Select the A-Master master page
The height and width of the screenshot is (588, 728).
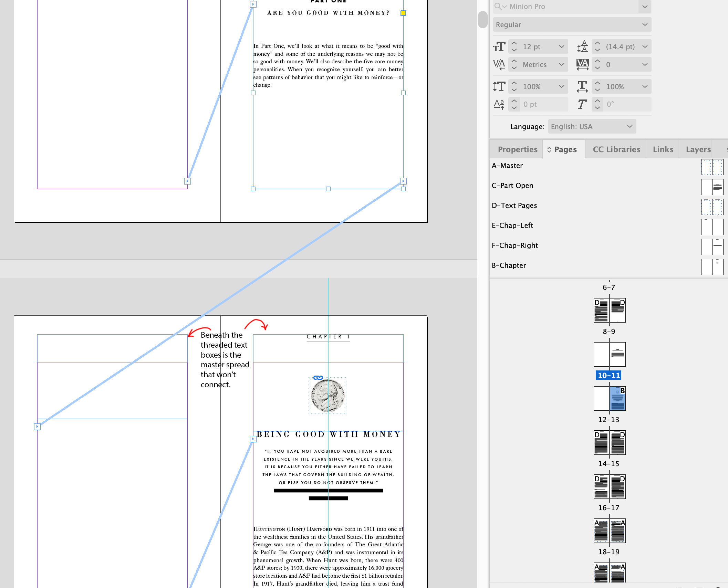pos(507,166)
